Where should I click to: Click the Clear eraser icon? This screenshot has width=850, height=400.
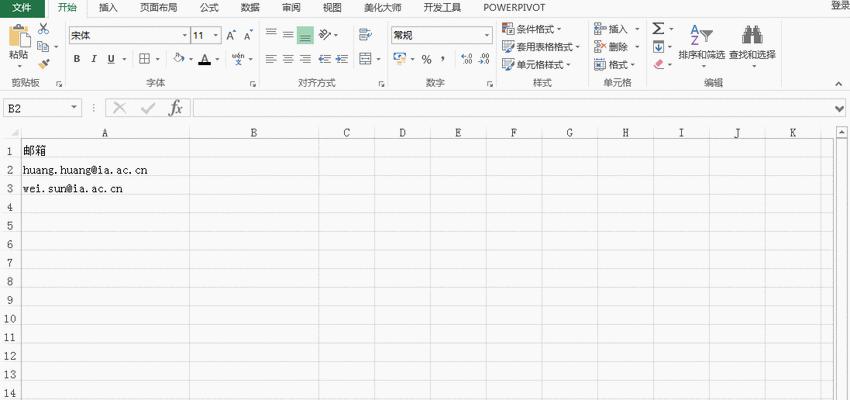pyautogui.click(x=659, y=64)
